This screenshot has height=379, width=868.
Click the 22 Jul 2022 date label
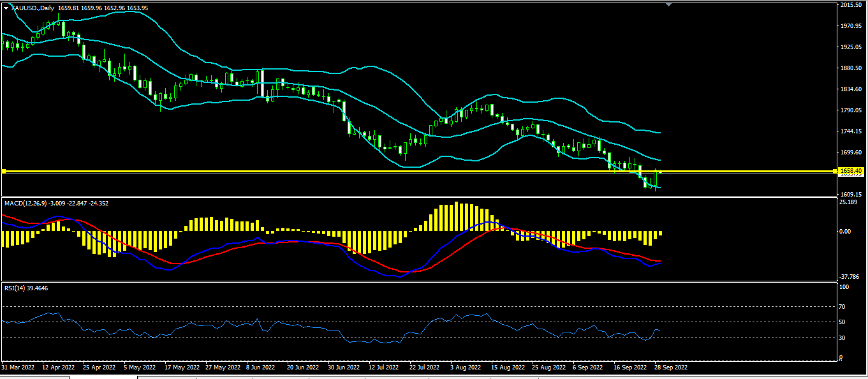[x=425, y=368]
